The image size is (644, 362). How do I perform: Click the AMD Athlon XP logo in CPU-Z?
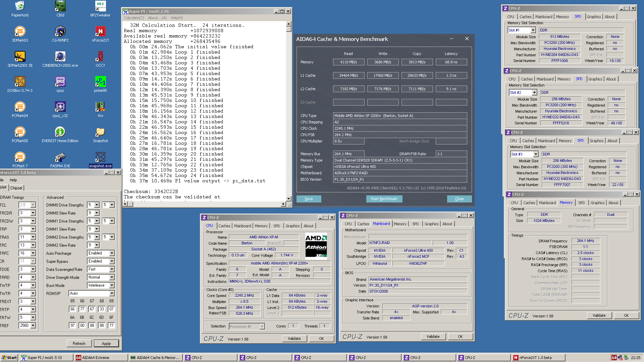pos(316,247)
